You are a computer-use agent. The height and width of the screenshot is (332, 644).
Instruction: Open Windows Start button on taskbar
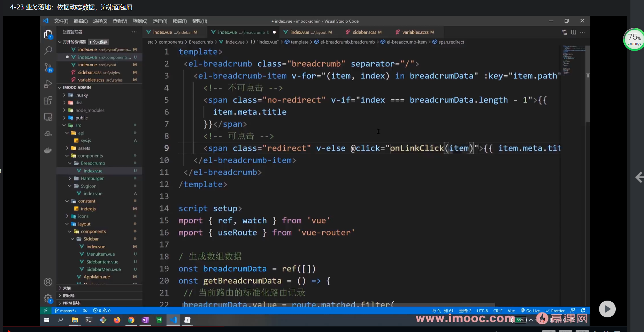pyautogui.click(x=47, y=320)
